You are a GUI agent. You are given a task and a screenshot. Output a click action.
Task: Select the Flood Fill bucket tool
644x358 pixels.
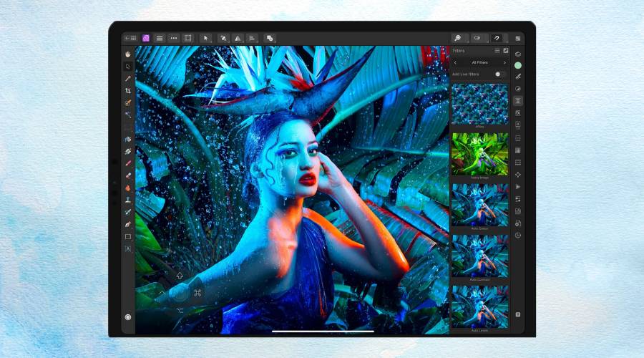[128, 140]
